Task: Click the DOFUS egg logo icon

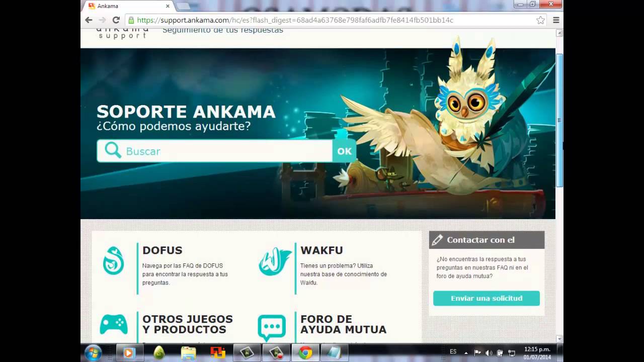Action: click(x=113, y=260)
